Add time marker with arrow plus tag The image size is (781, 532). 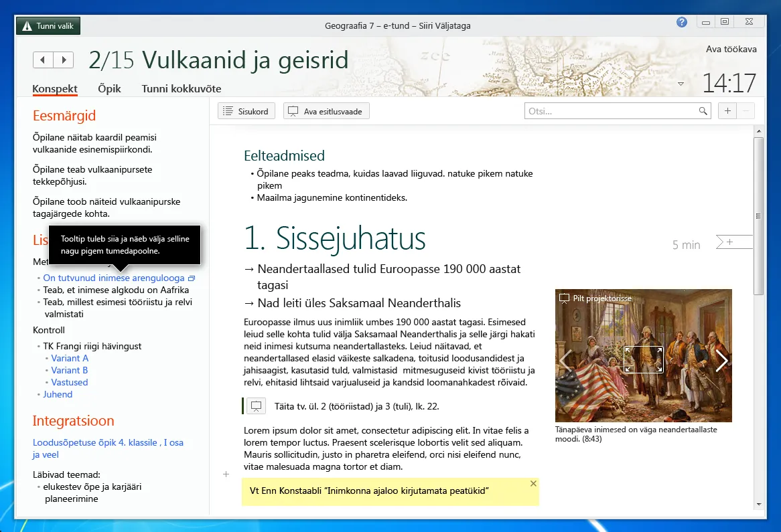tap(733, 242)
